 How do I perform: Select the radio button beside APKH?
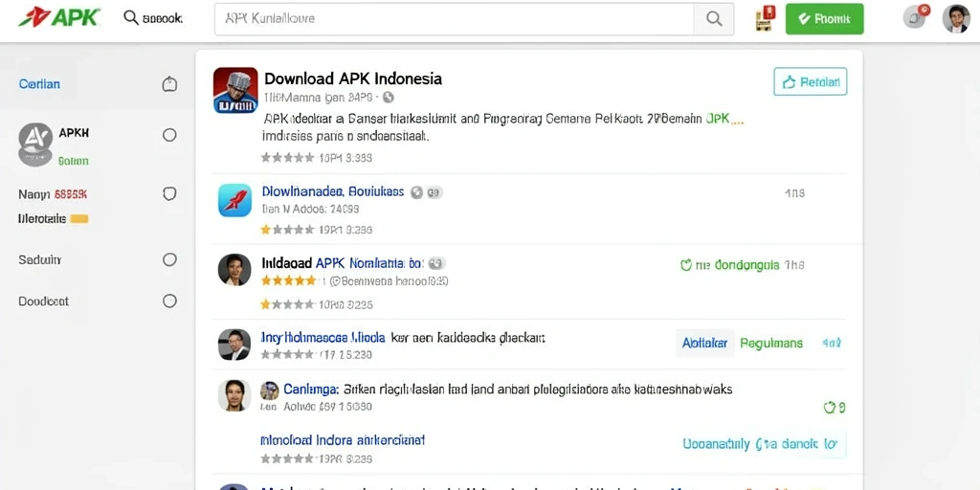click(169, 135)
